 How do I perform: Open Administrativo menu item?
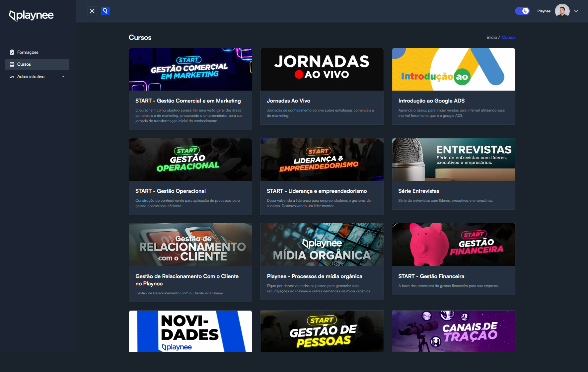(37, 77)
